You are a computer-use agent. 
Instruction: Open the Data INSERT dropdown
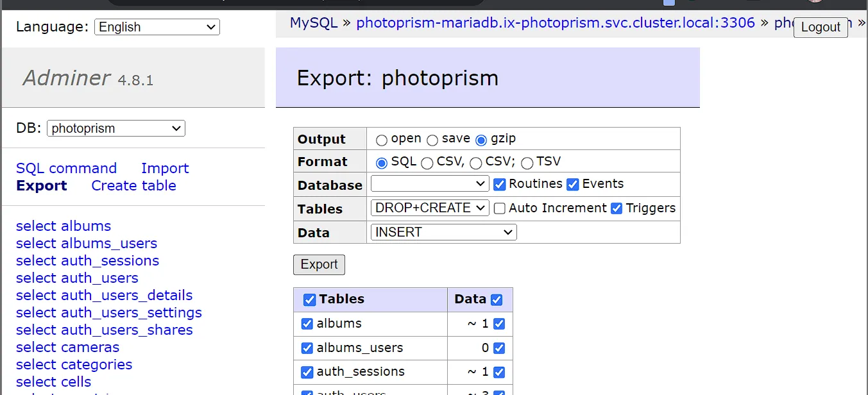point(443,232)
